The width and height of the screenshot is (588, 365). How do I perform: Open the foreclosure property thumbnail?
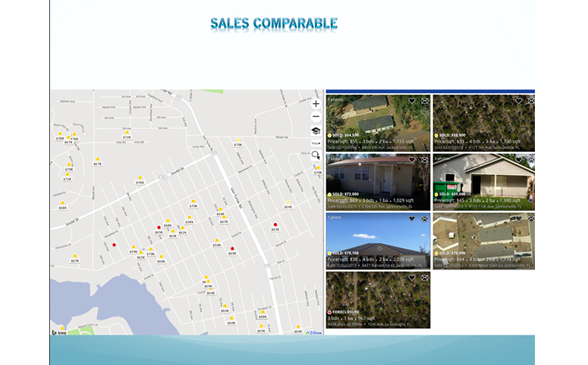pyautogui.click(x=377, y=294)
